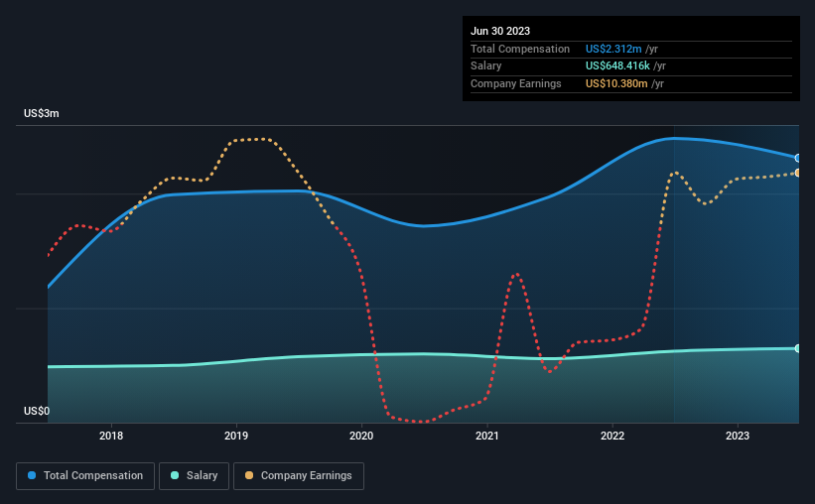The height and width of the screenshot is (504, 815).
Task: Click the 2020 x-axis label
Action: click(361, 436)
